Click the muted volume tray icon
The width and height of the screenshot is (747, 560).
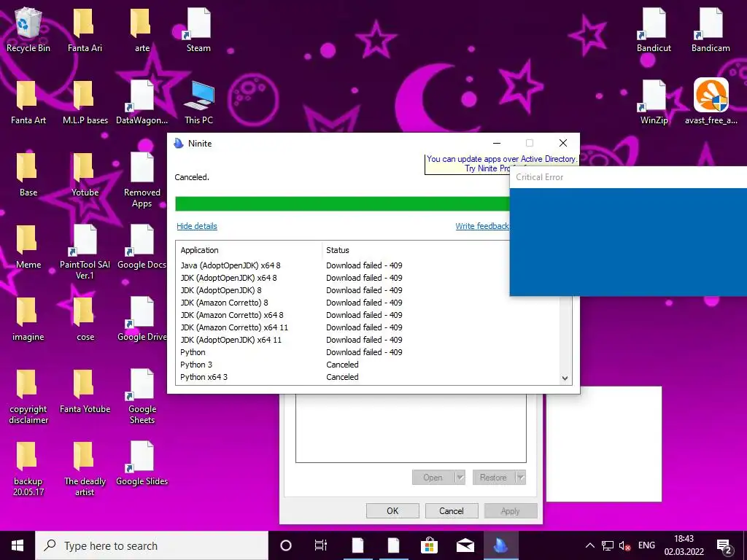coord(624,545)
